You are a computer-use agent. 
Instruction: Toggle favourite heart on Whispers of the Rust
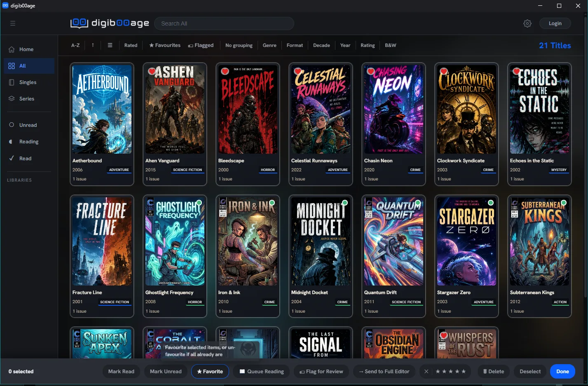click(x=443, y=335)
